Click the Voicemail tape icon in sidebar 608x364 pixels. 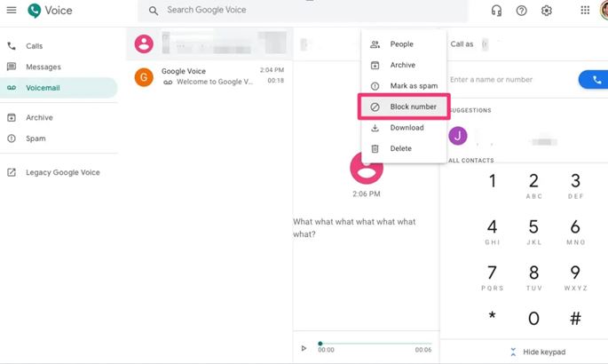point(12,88)
